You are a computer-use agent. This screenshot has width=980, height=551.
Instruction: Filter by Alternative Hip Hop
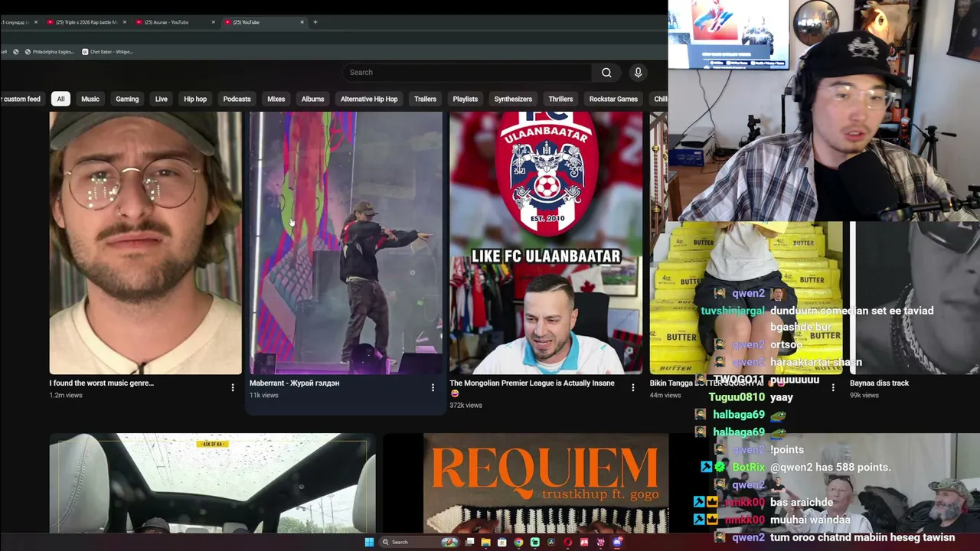369,99
